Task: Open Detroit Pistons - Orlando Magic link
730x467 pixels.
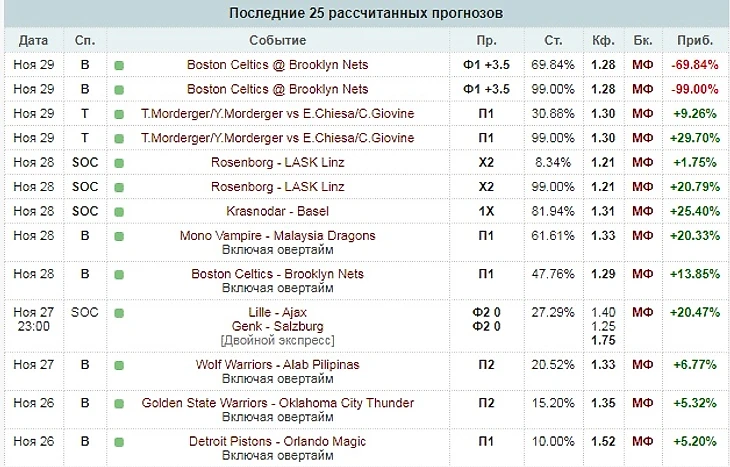Action: pos(277,441)
